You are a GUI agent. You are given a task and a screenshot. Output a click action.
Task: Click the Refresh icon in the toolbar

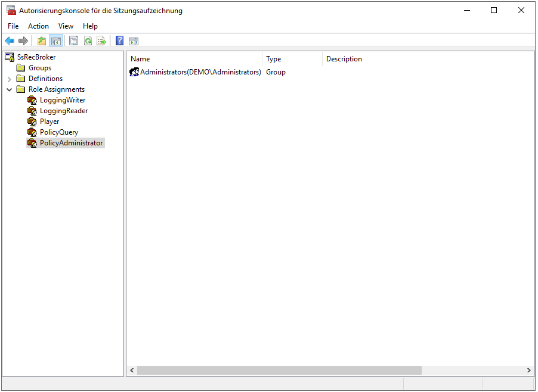click(x=88, y=41)
